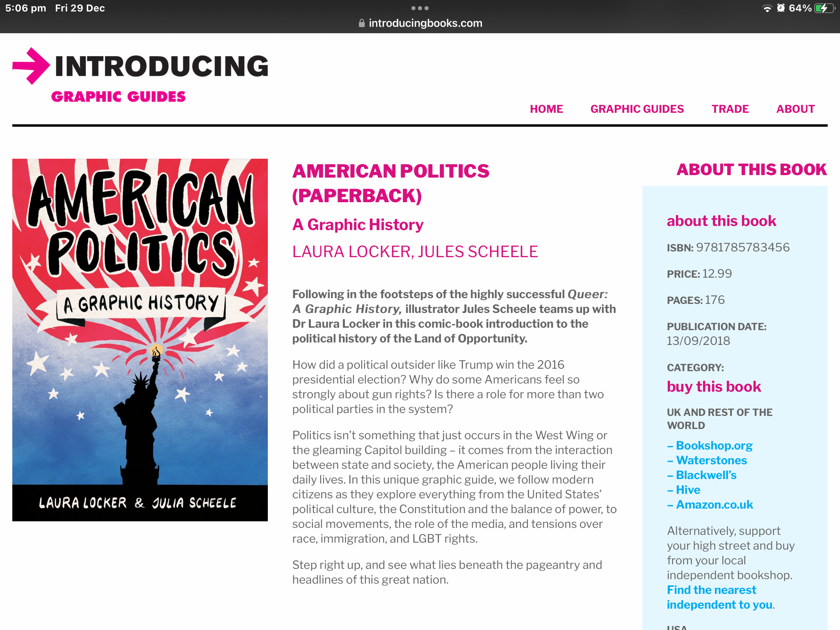Open the Amazon.co.uk buy link
Image resolution: width=840 pixels, height=630 pixels.
[714, 504]
